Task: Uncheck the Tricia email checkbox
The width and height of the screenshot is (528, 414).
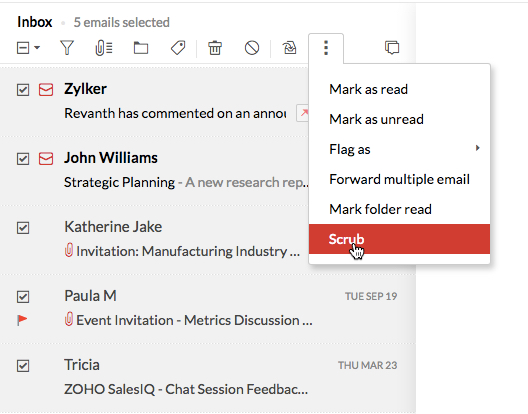Action: (23, 366)
